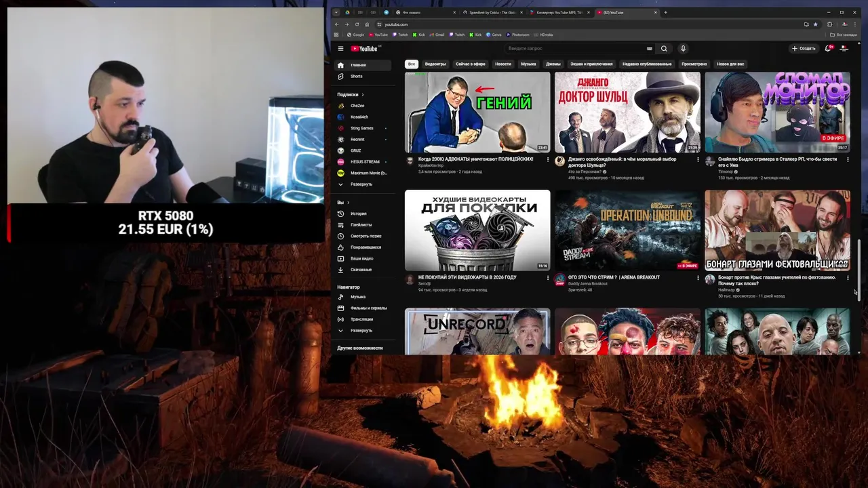Open the account avatar menu
The width and height of the screenshot is (868, 488).
(844, 49)
